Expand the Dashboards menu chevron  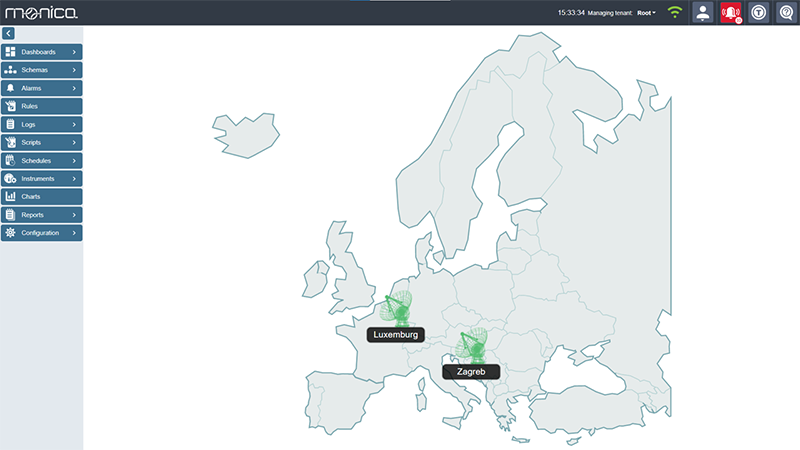pos(74,51)
